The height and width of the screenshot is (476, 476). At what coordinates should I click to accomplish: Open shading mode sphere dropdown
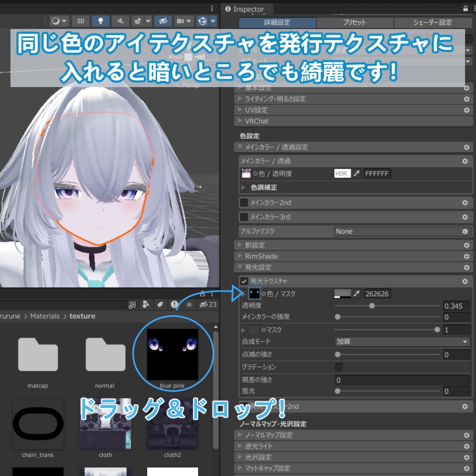[59, 21]
